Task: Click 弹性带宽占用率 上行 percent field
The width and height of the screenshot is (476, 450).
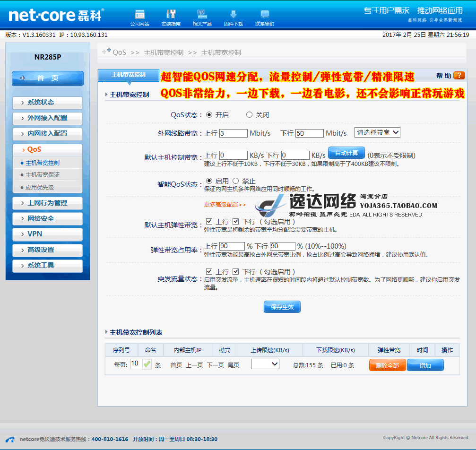Action: click(x=232, y=246)
